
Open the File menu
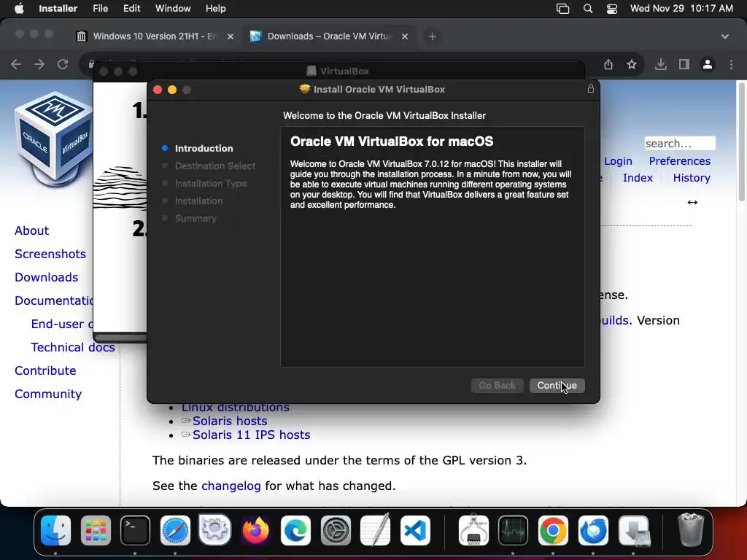pos(100,9)
